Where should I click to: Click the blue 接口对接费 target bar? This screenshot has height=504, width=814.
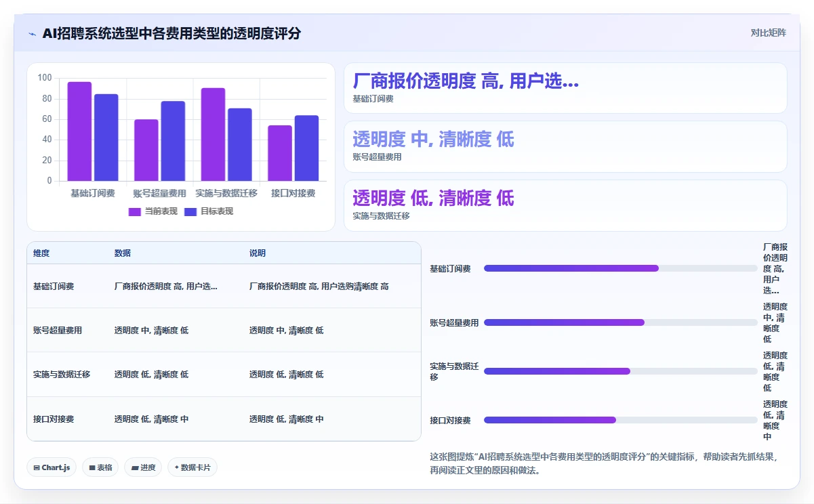306,148
